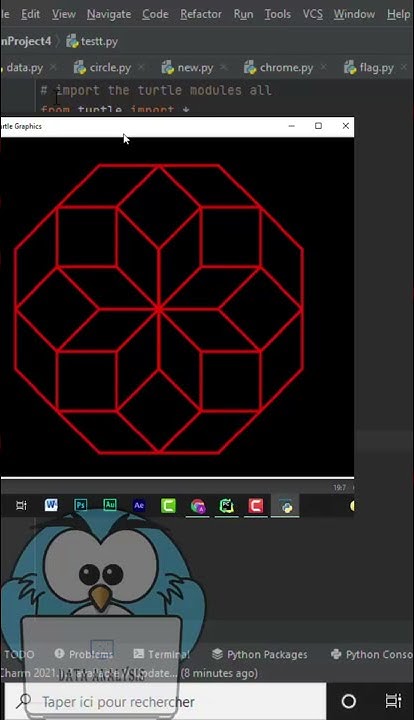Screen dimensions: 414x720
Task: Click the comment line in the editor
Action: [x=156, y=90]
